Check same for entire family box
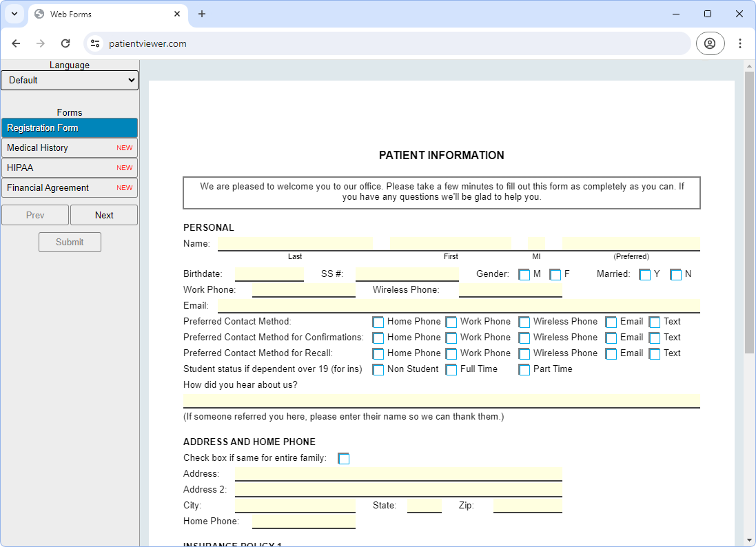 point(344,459)
